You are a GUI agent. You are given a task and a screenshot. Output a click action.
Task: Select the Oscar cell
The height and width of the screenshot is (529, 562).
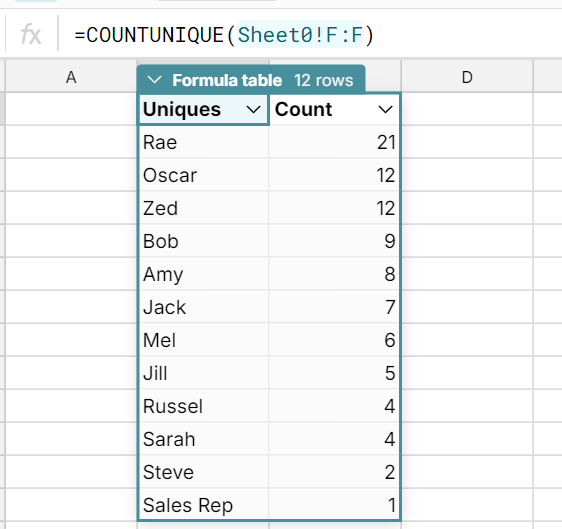pos(203,175)
